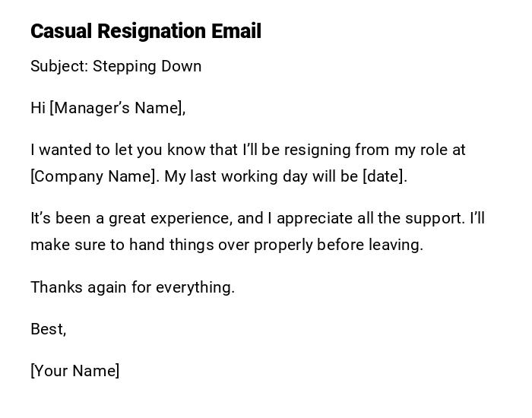Click the "Thanks again for everything." line
This screenshot has height=418, width=532.
(132, 287)
